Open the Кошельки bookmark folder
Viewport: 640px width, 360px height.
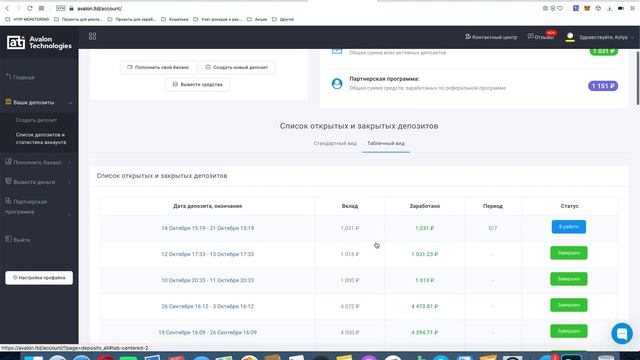click(x=175, y=19)
